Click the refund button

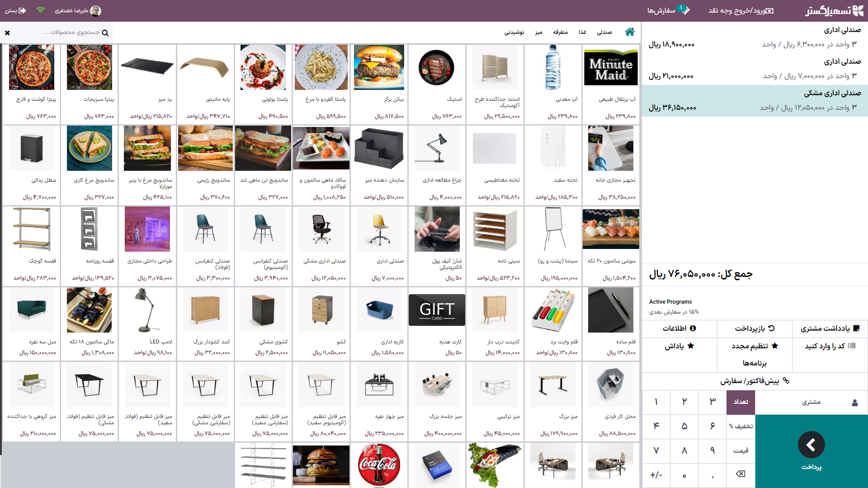click(754, 328)
